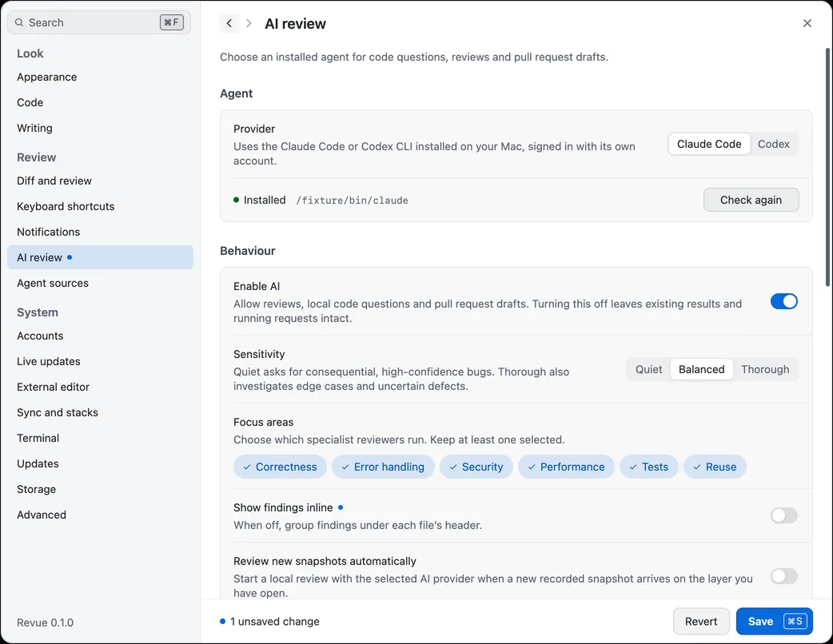Open Code settings
Image resolution: width=833 pixels, height=644 pixels.
[100, 102]
